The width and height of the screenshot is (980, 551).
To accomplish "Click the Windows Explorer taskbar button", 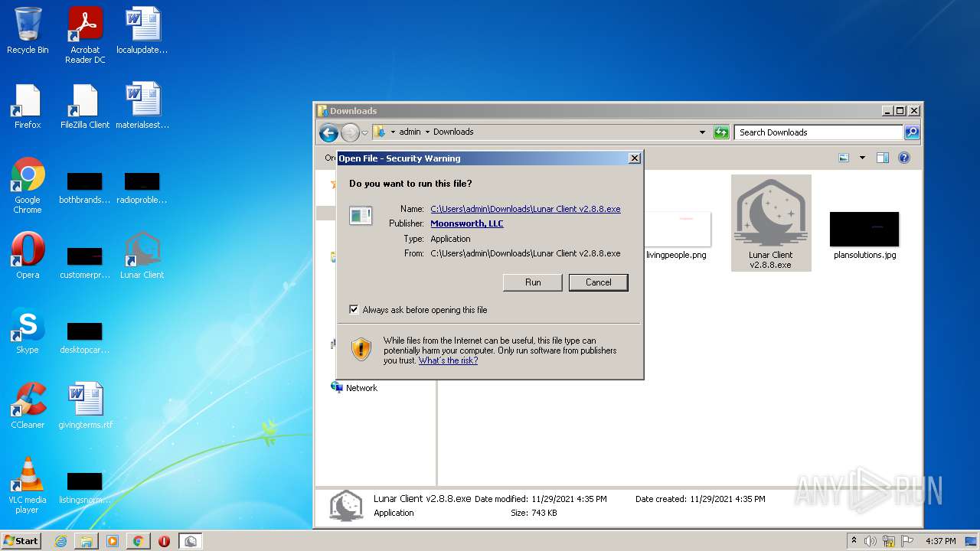I will 87,541.
